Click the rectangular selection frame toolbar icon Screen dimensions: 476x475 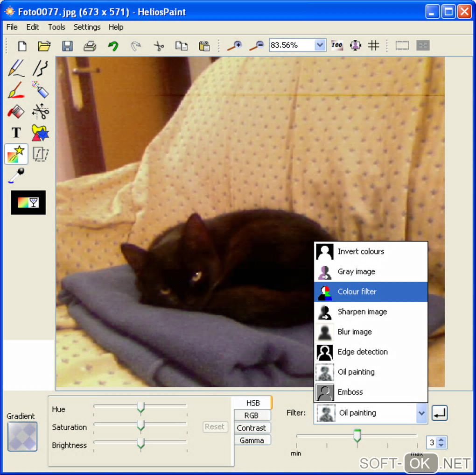[402, 45]
